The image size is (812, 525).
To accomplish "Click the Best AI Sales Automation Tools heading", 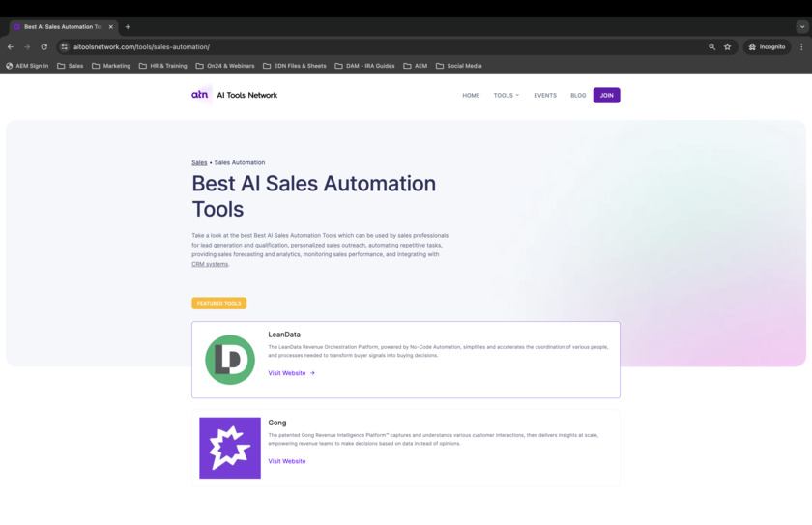I will point(314,196).
